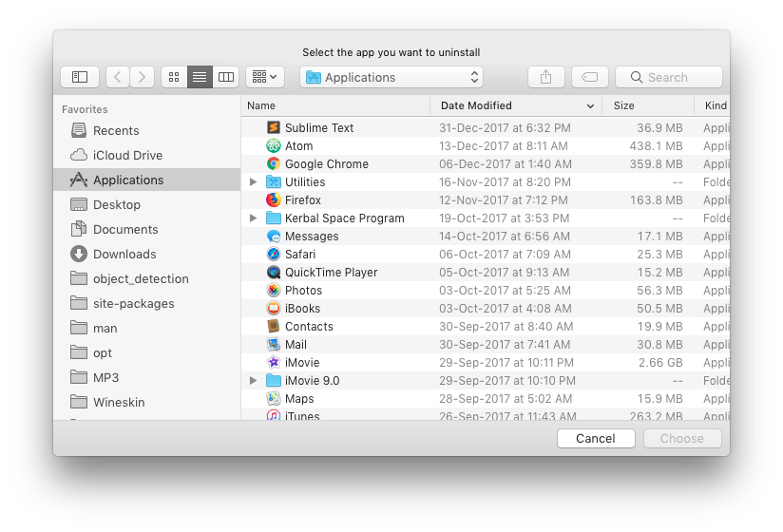The width and height of the screenshot is (783, 532).
Task: Open object_detection folder in the sidebar
Action: coord(146,278)
